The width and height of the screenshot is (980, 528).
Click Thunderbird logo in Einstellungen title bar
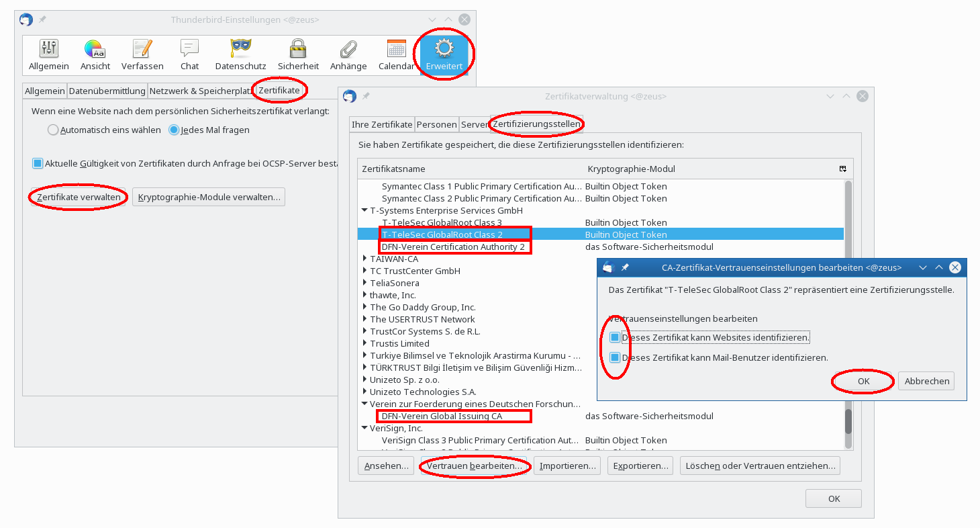(x=26, y=19)
